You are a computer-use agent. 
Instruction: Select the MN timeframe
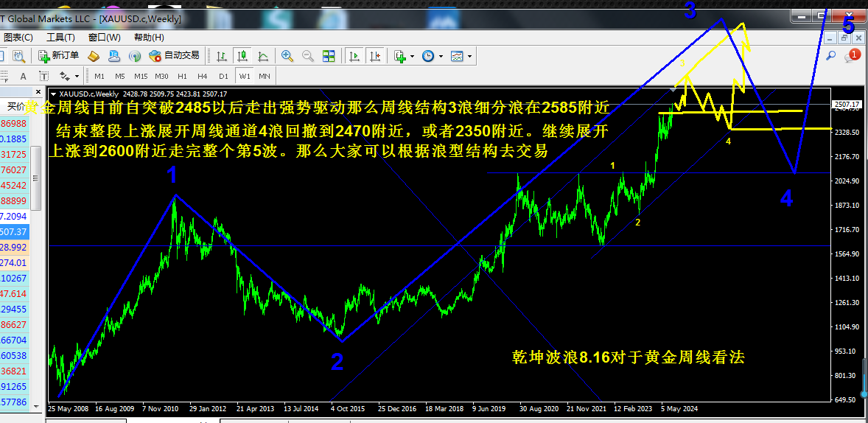[265, 76]
